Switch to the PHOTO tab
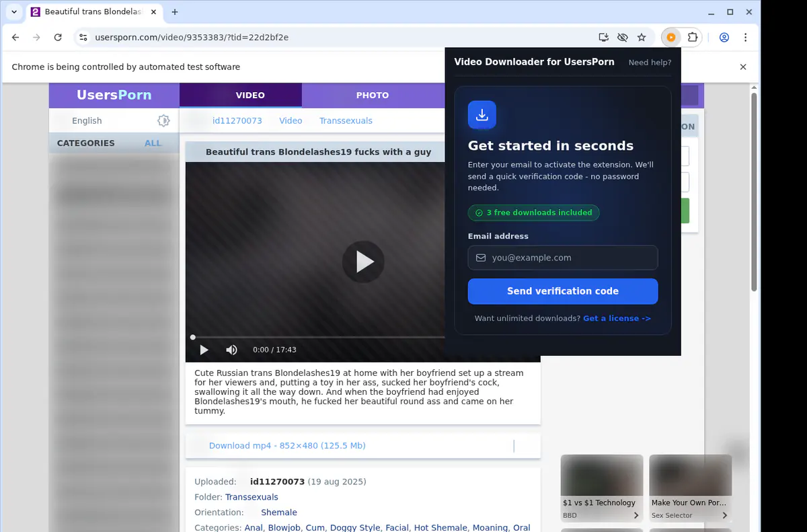This screenshot has height=532, width=807. (x=373, y=96)
